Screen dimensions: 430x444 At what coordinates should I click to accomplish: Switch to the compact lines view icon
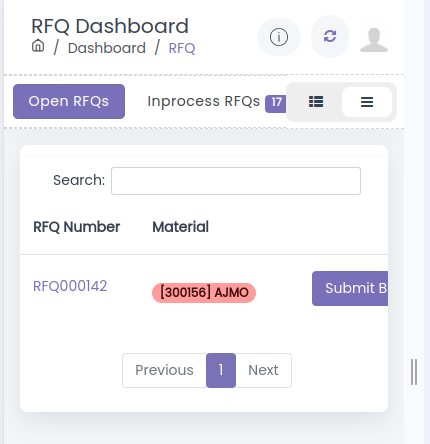[x=367, y=102]
